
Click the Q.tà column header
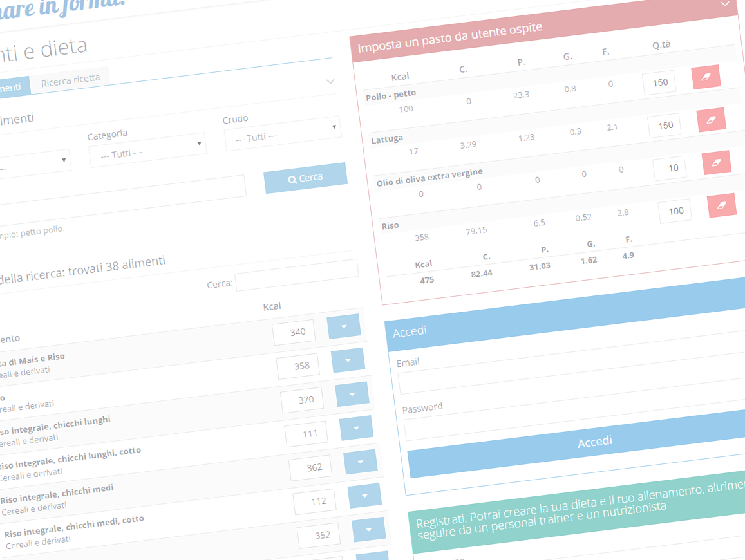[661, 45]
